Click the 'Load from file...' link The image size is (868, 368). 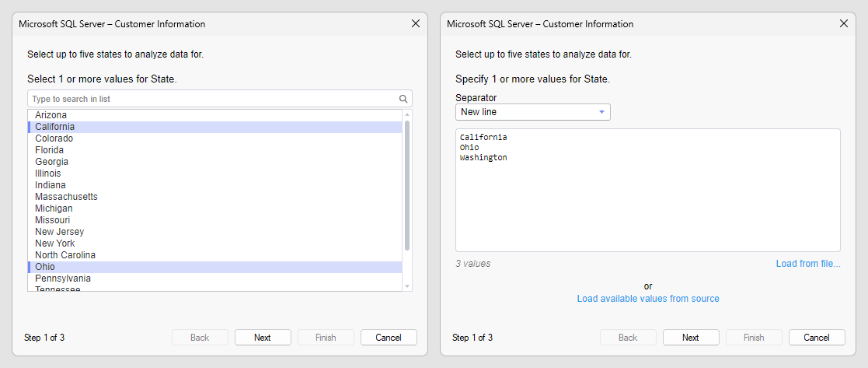pyautogui.click(x=808, y=264)
